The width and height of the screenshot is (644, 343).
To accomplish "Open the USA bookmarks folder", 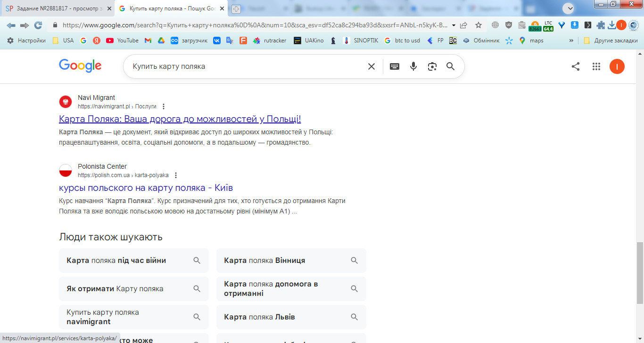I will (63, 41).
